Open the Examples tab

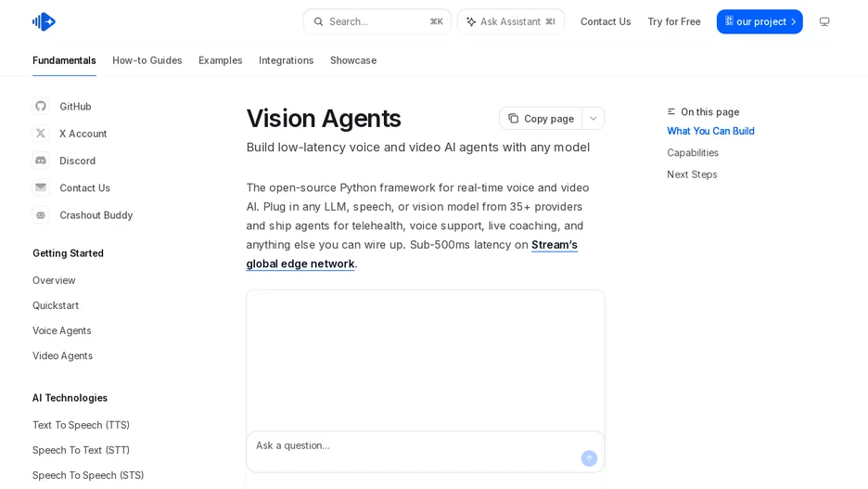click(x=221, y=60)
